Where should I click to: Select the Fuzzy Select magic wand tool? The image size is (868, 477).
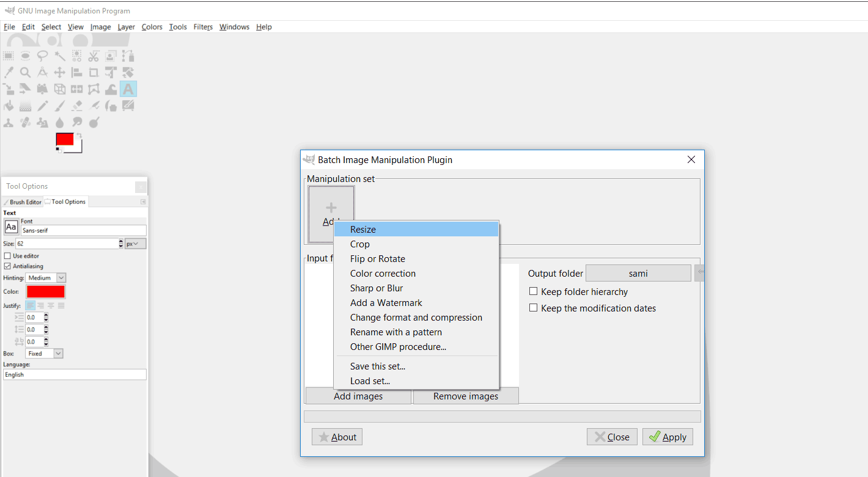pyautogui.click(x=60, y=56)
